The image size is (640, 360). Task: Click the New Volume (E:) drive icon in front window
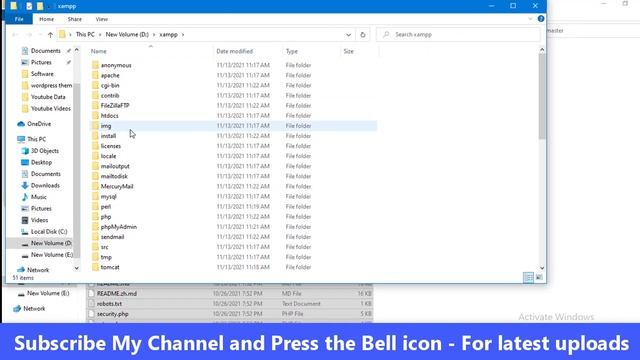pyautogui.click(x=25, y=255)
